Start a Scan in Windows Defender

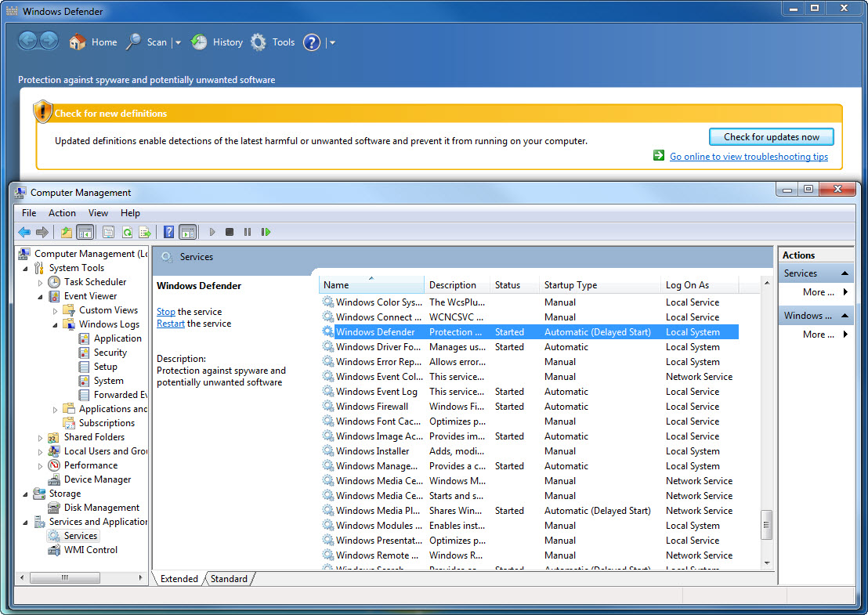tap(146, 42)
